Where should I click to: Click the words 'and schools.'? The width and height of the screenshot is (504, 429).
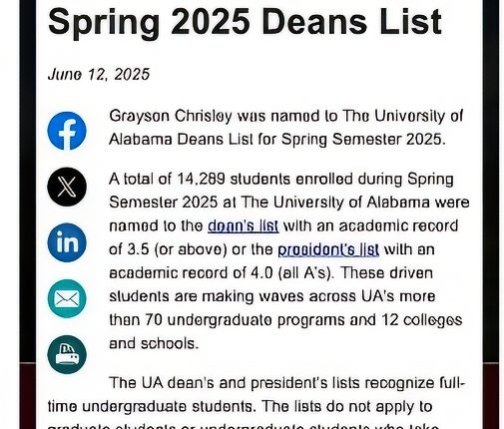click(154, 343)
